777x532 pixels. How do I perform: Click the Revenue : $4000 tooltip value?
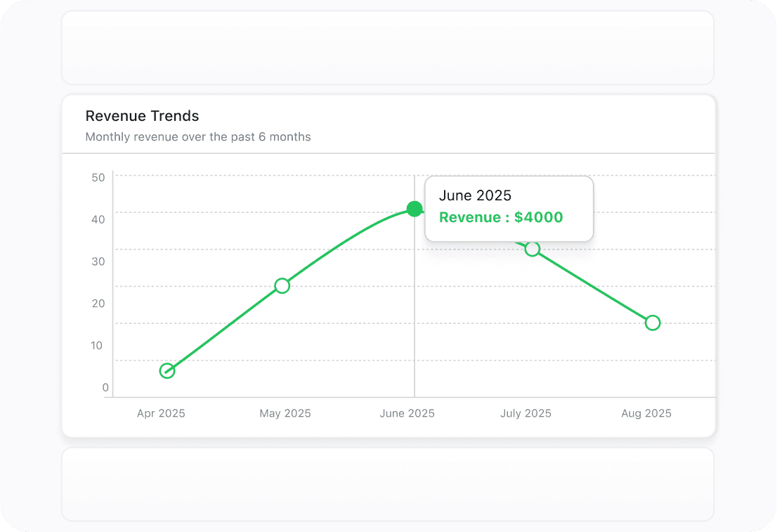click(501, 218)
